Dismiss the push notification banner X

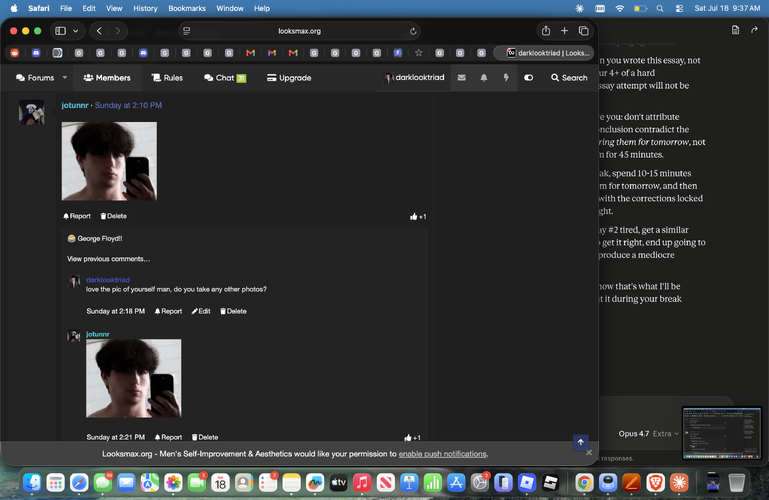(589, 452)
